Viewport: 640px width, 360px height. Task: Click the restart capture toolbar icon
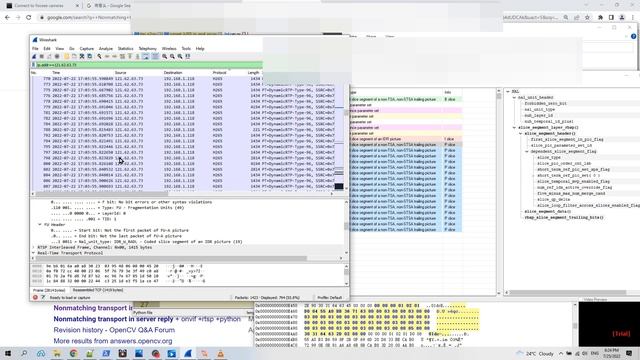point(49,56)
